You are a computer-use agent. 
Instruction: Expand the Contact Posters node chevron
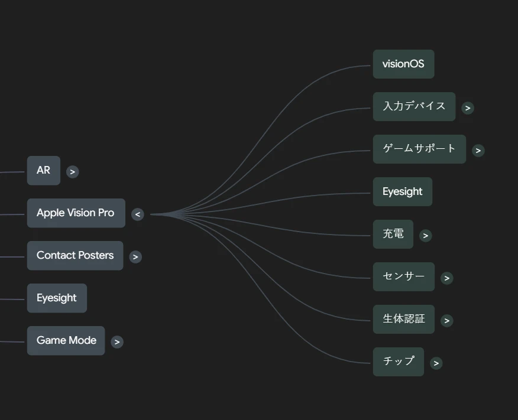135,257
